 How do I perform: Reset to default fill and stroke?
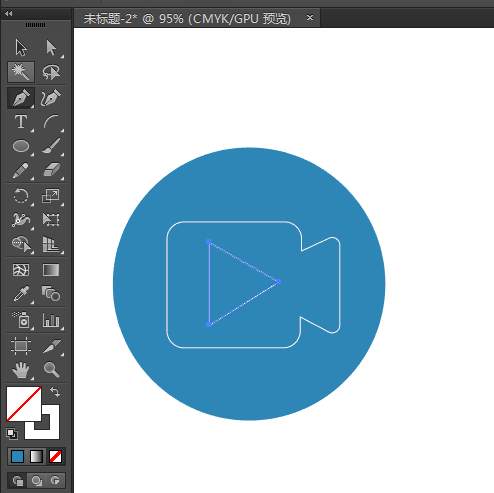point(12,433)
